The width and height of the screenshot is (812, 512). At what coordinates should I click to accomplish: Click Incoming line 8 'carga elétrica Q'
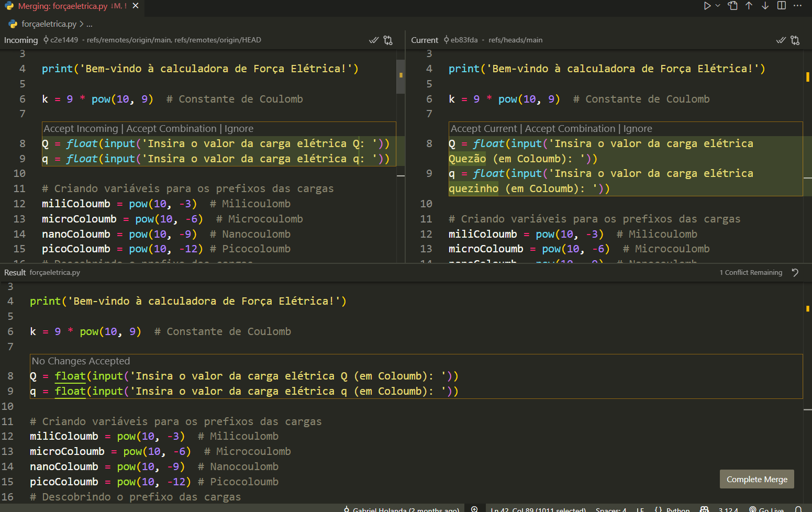click(x=309, y=143)
